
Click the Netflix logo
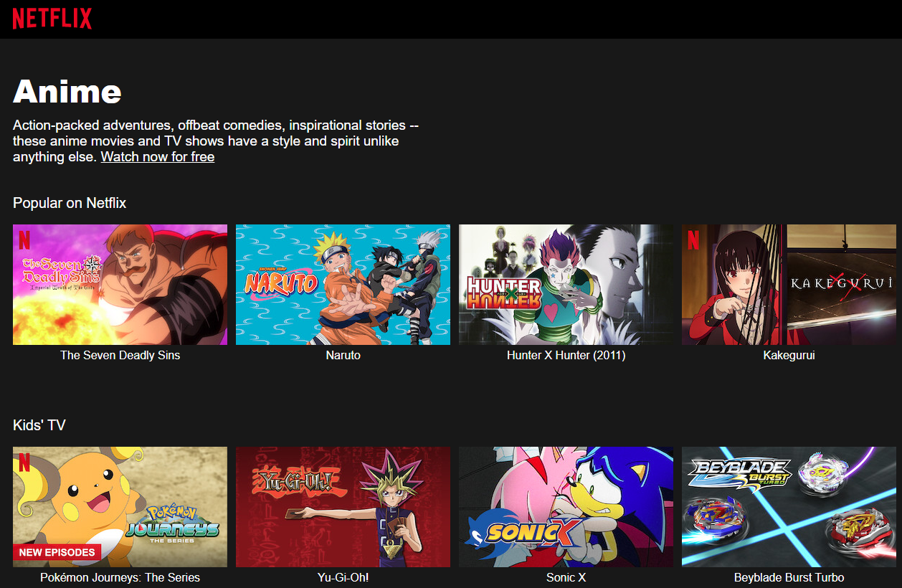pos(52,19)
